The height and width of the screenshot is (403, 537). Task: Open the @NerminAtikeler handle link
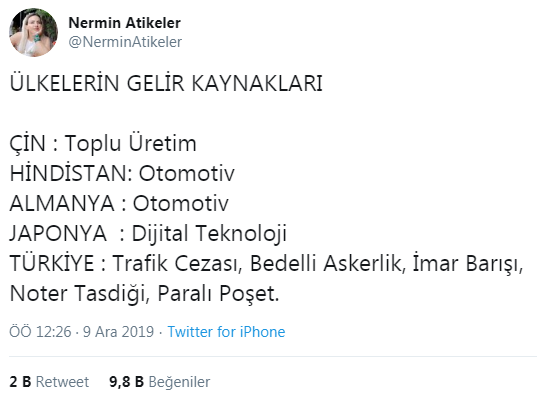click(125, 42)
